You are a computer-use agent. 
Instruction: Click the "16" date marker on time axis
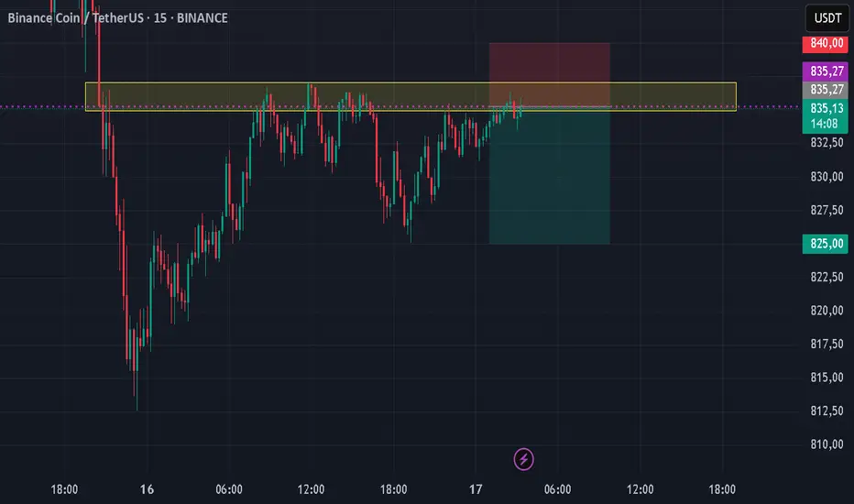pos(148,490)
